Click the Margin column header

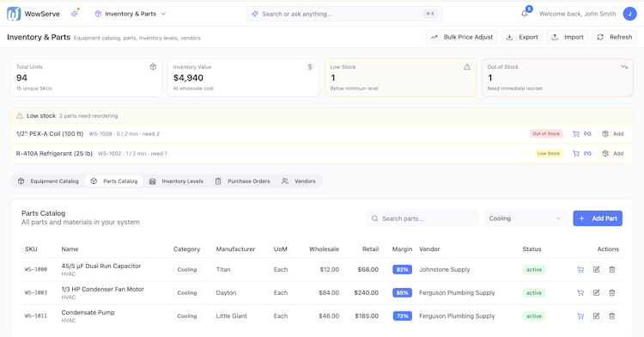point(402,249)
